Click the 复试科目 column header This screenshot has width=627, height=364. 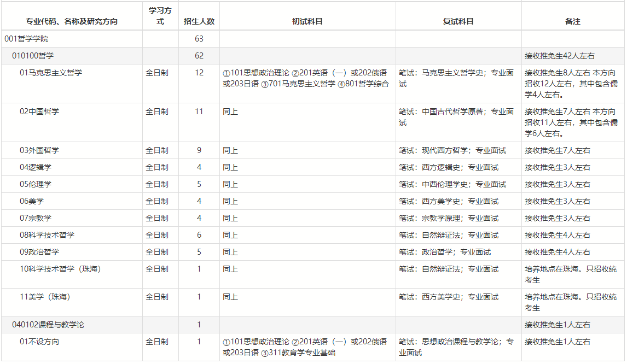click(458, 22)
